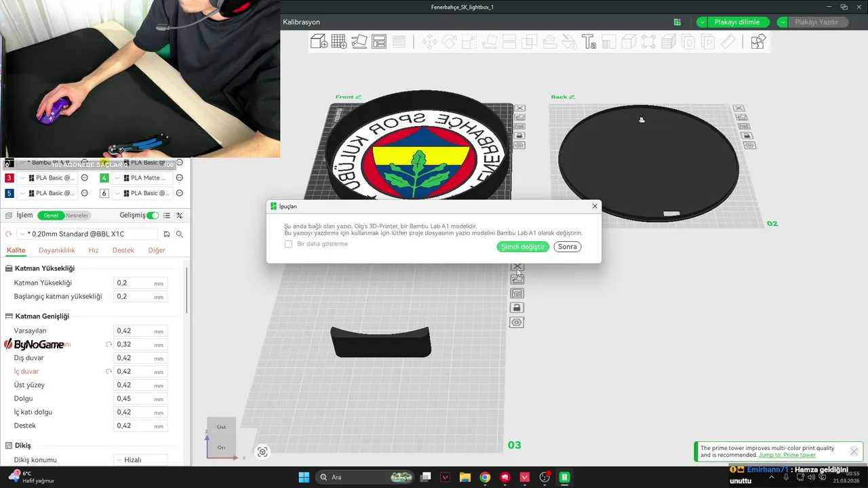This screenshot has width=868, height=488.
Task: Toggle plate 03's eye visibility icon
Action: 517,323
